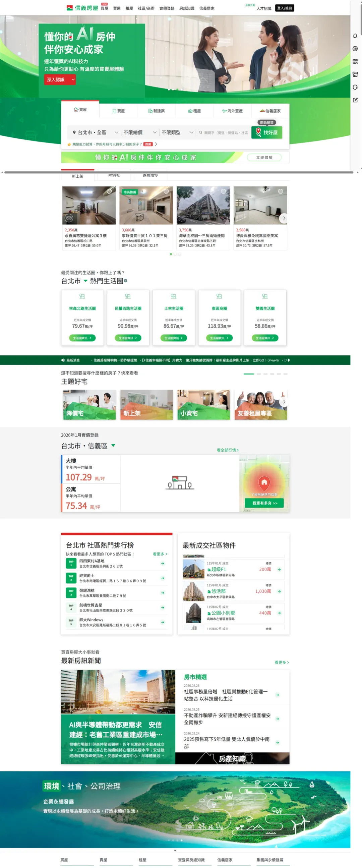
Task: Favorite the 寧靜優質世貿101 listing heart
Action: point(166,191)
